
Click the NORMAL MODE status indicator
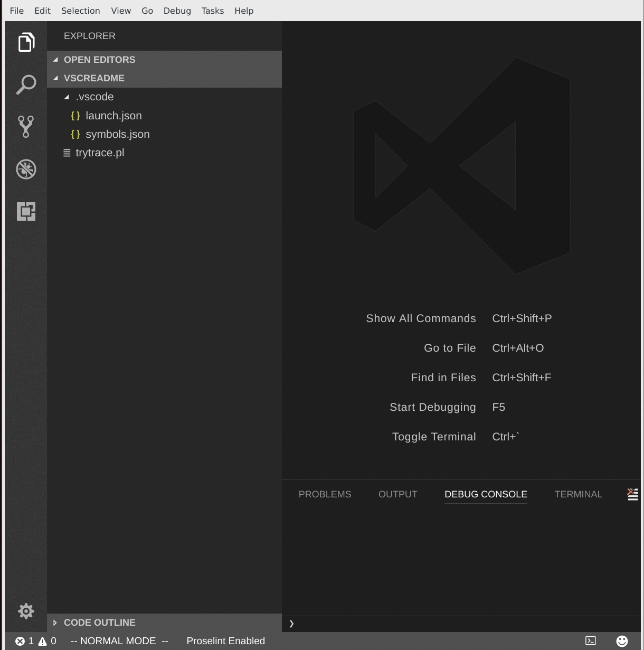pos(119,641)
